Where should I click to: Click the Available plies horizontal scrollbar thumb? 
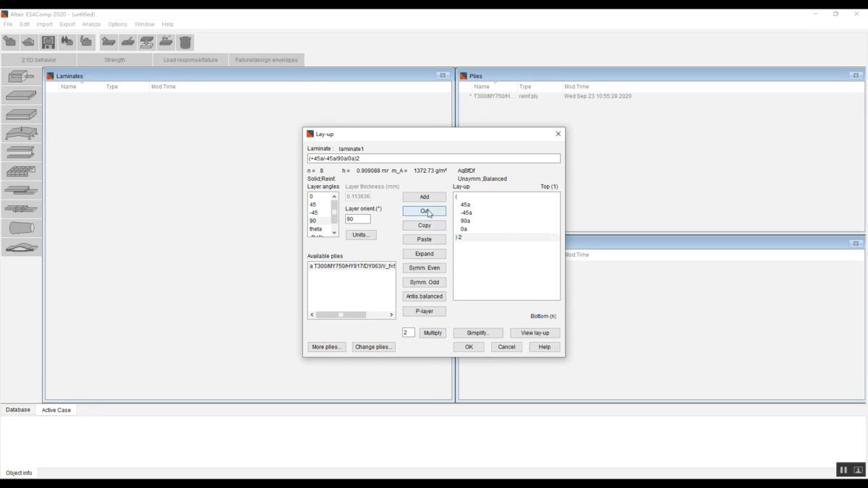[341, 314]
